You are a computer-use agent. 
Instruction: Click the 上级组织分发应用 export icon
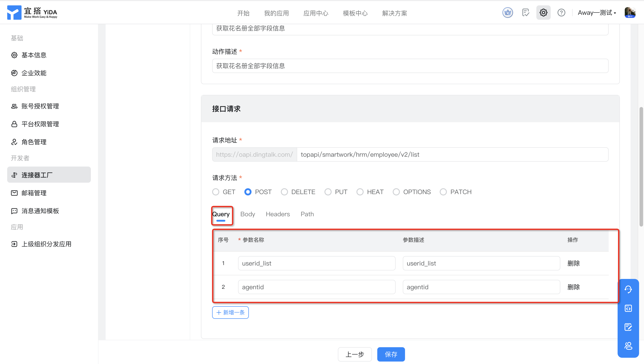(x=14, y=244)
